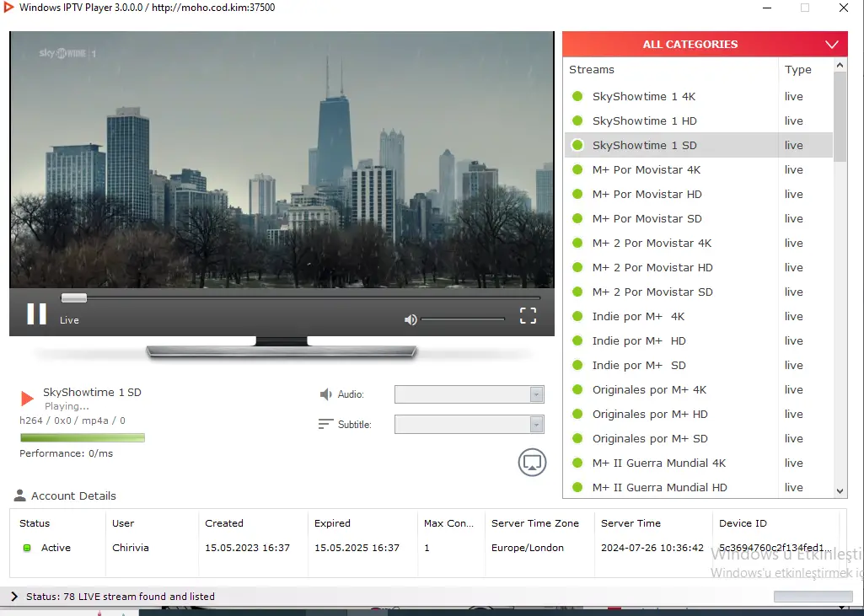Image resolution: width=864 pixels, height=616 pixels.
Task: Click the green buffer progress bar
Action: (83, 437)
